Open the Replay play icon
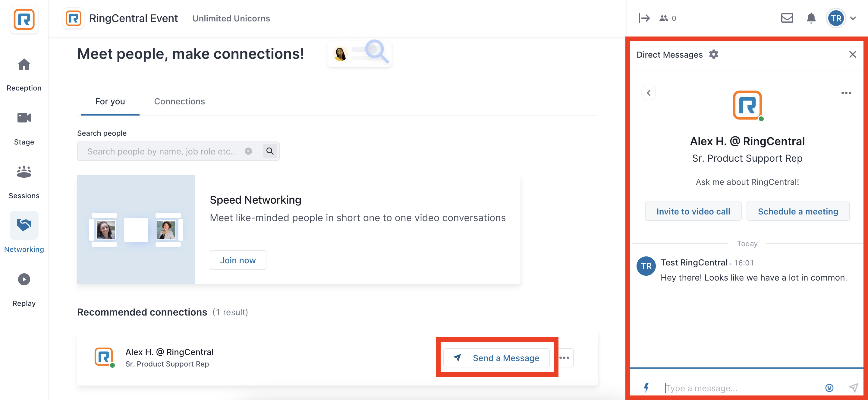 (24, 279)
